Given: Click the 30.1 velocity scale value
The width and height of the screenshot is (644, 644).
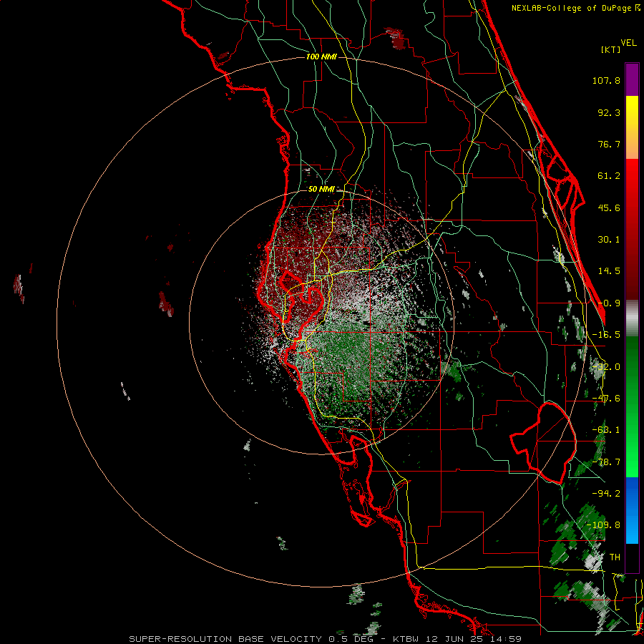Looking at the screenshot, I should pyautogui.click(x=609, y=240).
